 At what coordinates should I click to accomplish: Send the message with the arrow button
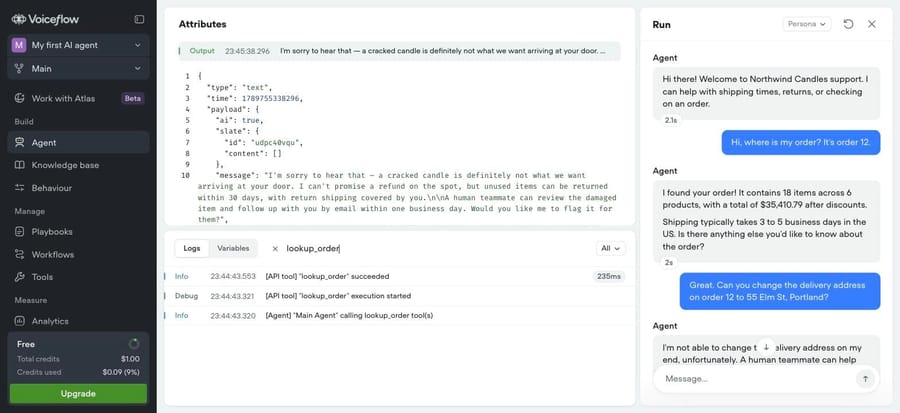pyautogui.click(x=865, y=379)
